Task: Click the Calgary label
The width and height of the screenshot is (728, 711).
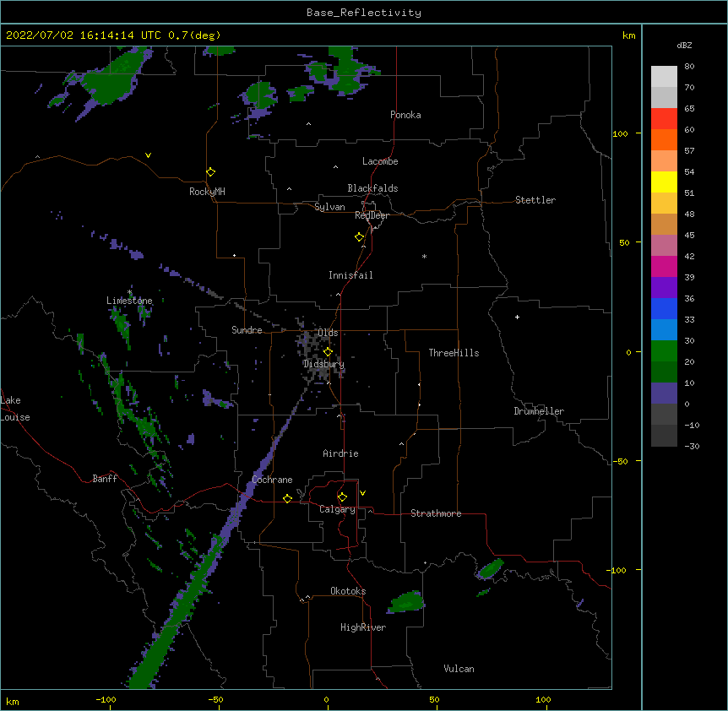Action: 337,509
